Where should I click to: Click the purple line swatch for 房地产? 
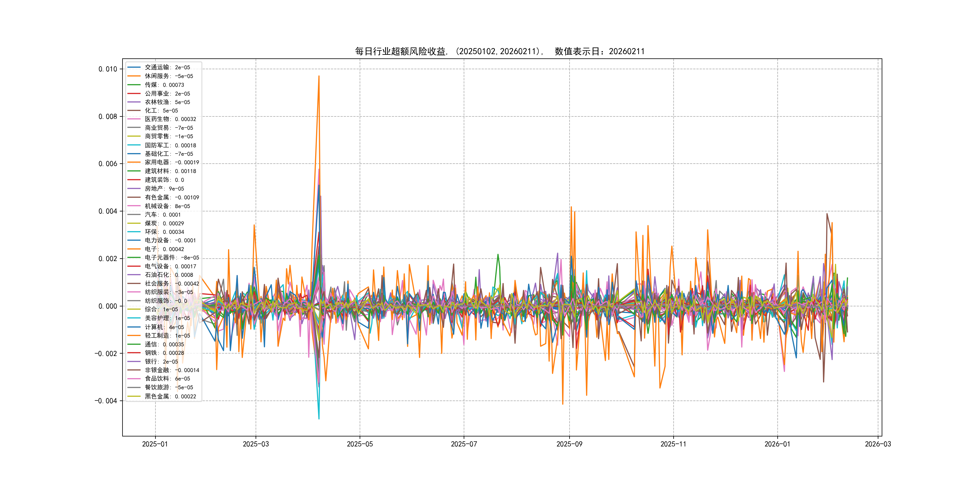[134, 189]
